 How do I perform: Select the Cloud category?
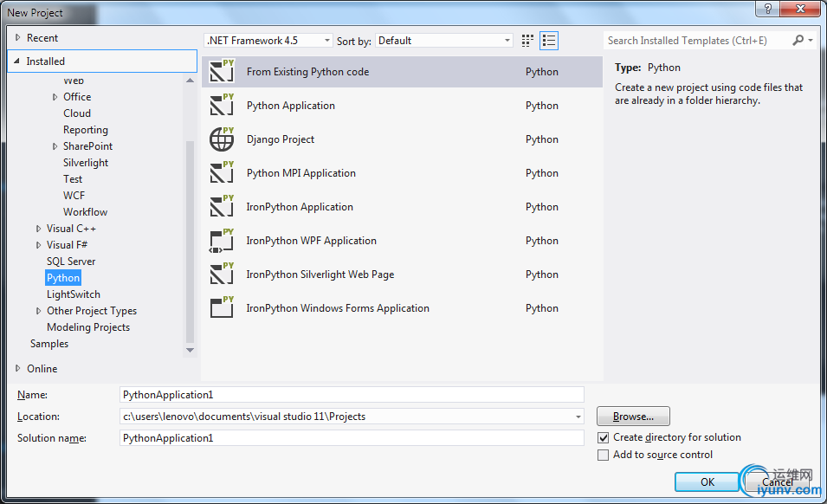(77, 113)
